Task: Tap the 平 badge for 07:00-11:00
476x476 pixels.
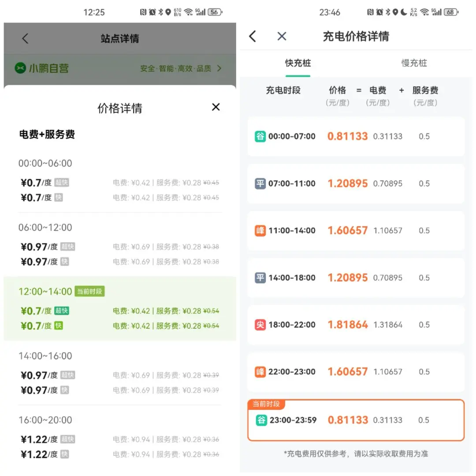Action: [260, 183]
